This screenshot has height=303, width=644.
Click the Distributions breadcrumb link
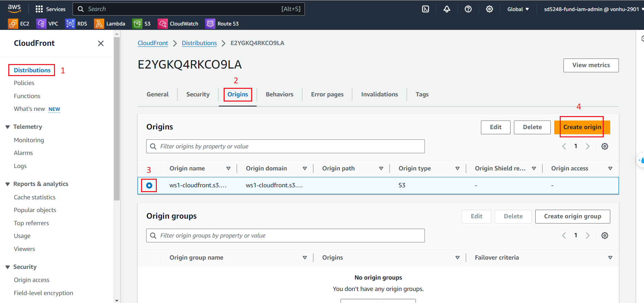coord(199,43)
